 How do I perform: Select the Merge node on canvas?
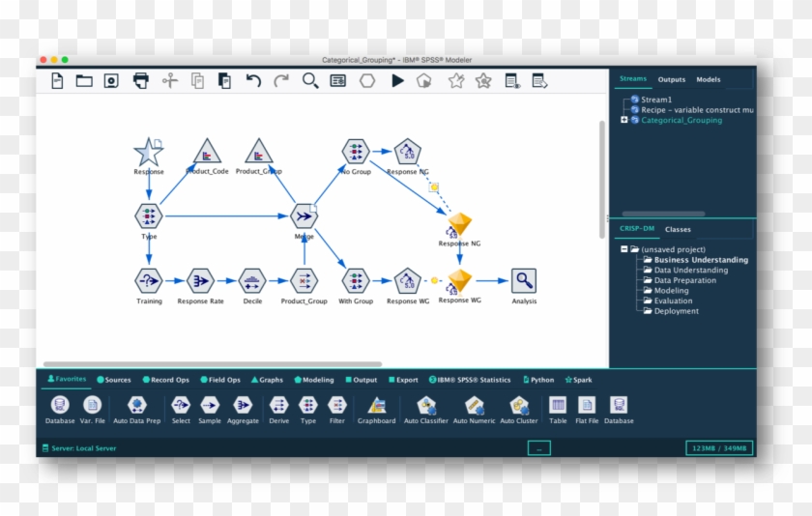[x=304, y=215]
